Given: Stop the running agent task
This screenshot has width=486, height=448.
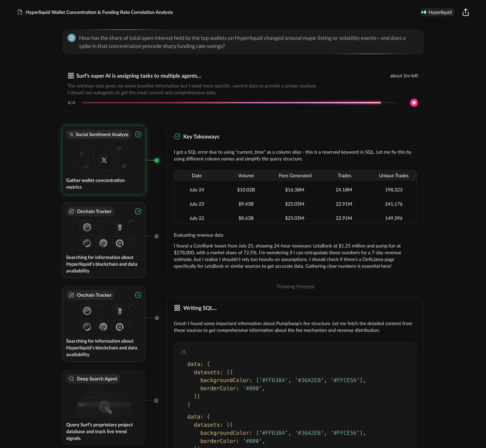Looking at the screenshot, I should [414, 103].
